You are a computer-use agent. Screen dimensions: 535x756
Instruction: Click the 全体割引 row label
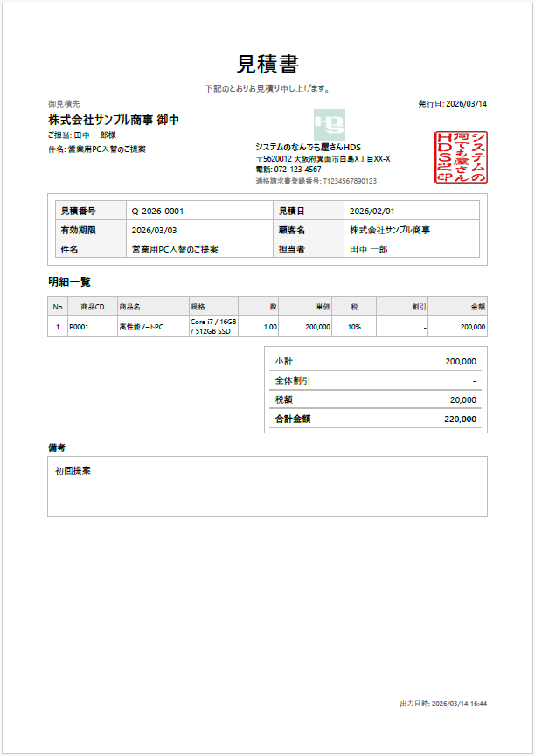[292, 380]
